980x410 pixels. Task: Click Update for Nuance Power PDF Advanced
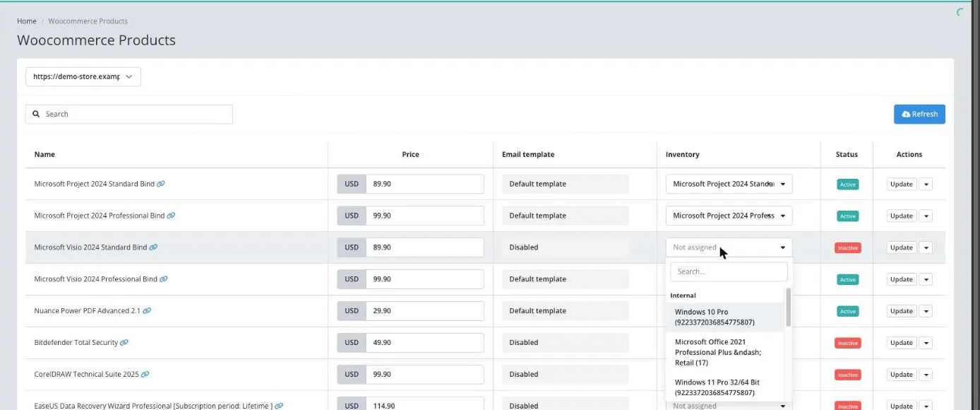click(x=902, y=311)
